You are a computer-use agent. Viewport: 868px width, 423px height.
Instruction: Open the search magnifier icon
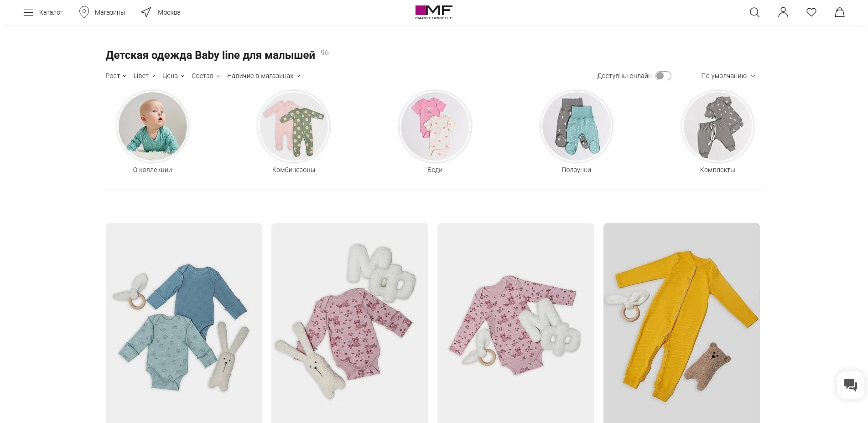[x=754, y=12]
